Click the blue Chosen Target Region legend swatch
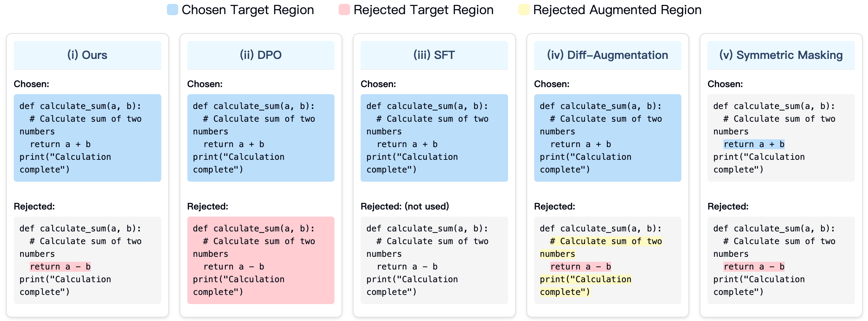 [172, 10]
